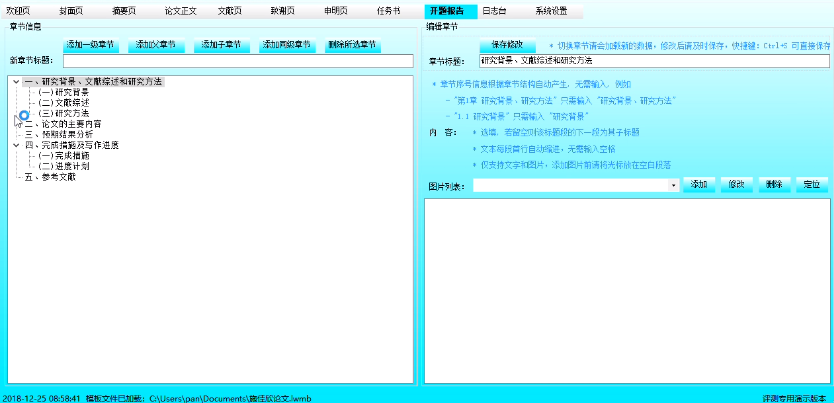Viewport: 834px width, 403px height.
Task: Open the 图片列表 dropdown
Action: [674, 185]
